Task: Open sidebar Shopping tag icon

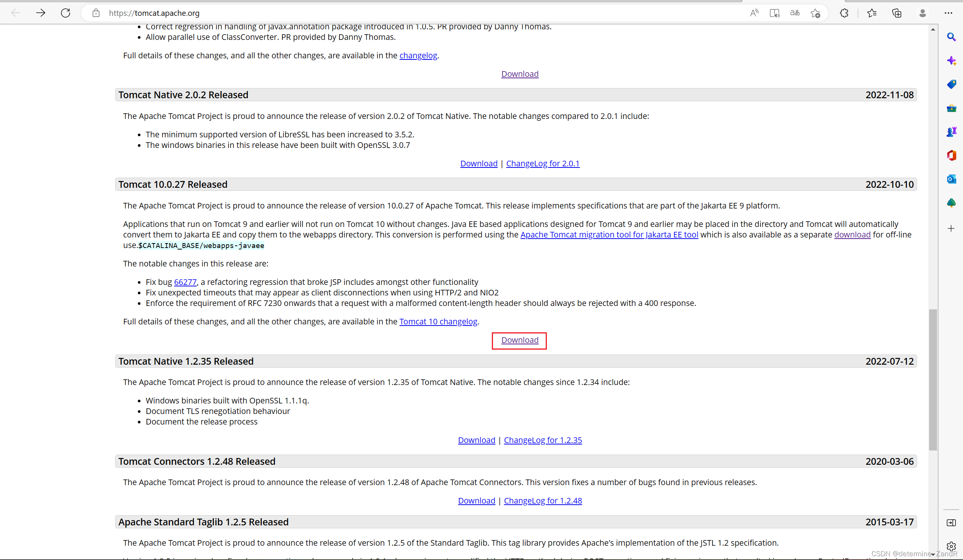Action: pos(952,84)
